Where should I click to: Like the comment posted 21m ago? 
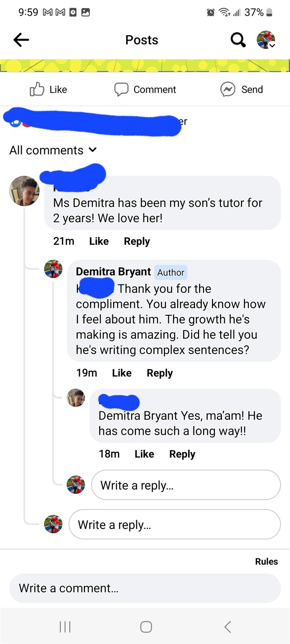pyautogui.click(x=99, y=241)
